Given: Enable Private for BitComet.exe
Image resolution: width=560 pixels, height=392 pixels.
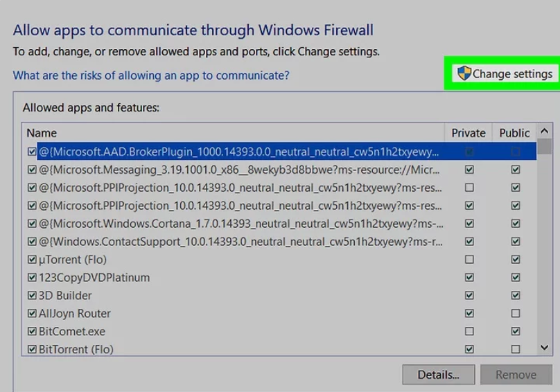Looking at the screenshot, I should pos(469,331).
